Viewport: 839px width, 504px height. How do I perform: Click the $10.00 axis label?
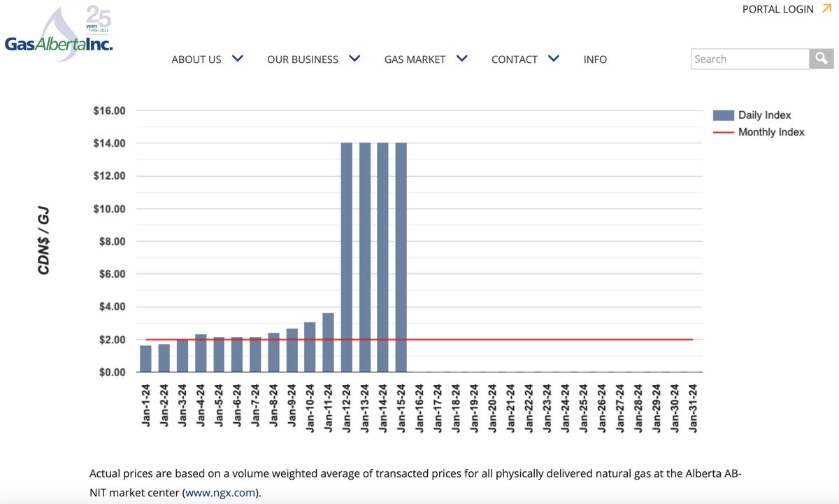(109, 209)
